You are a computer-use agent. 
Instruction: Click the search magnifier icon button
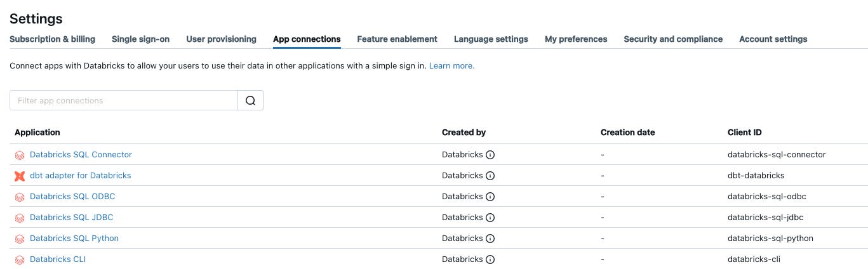tap(250, 100)
